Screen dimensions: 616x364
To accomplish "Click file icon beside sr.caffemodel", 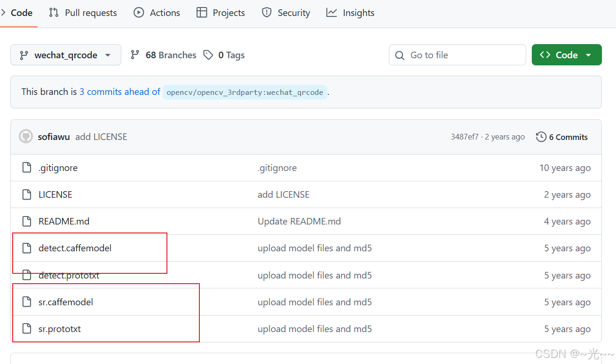I will (x=27, y=302).
